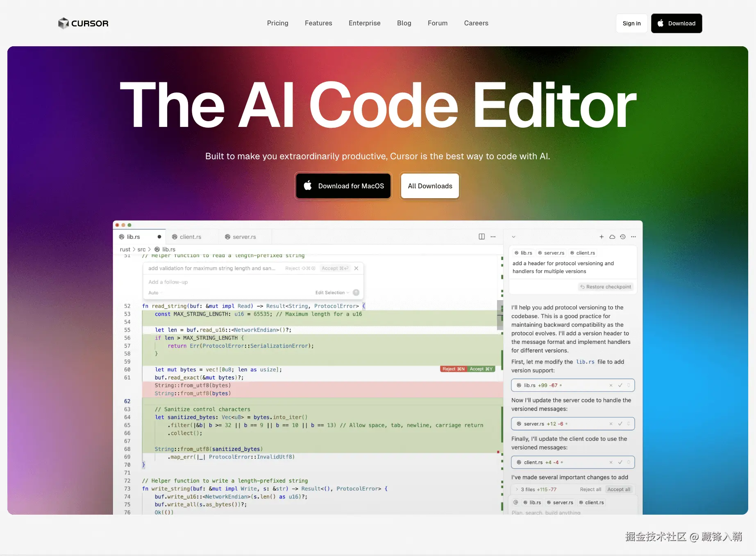Viewport: 756px width, 556px height.
Task: Focus the 'Add a follow-up' field
Action: click(253, 282)
